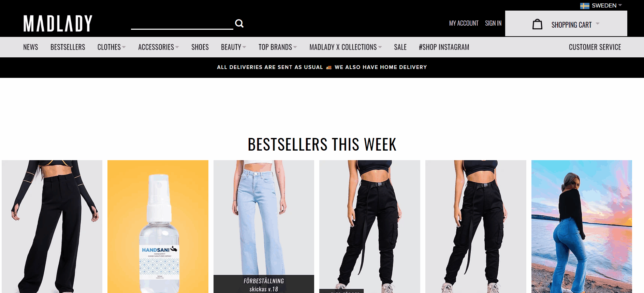This screenshot has width=644, height=293.
Task: Open MADLADY X COLLECTIONS menu
Action: pyautogui.click(x=346, y=47)
